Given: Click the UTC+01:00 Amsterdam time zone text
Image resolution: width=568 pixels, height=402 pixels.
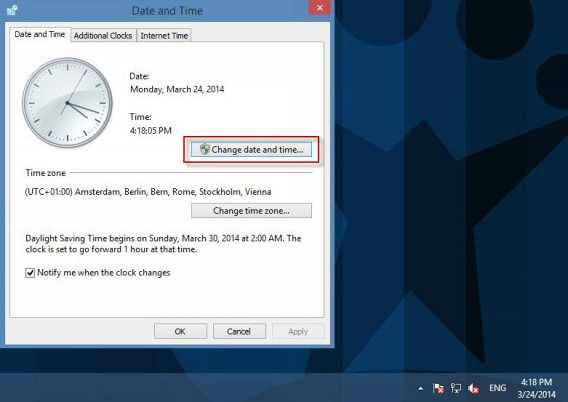Looking at the screenshot, I should (x=148, y=192).
